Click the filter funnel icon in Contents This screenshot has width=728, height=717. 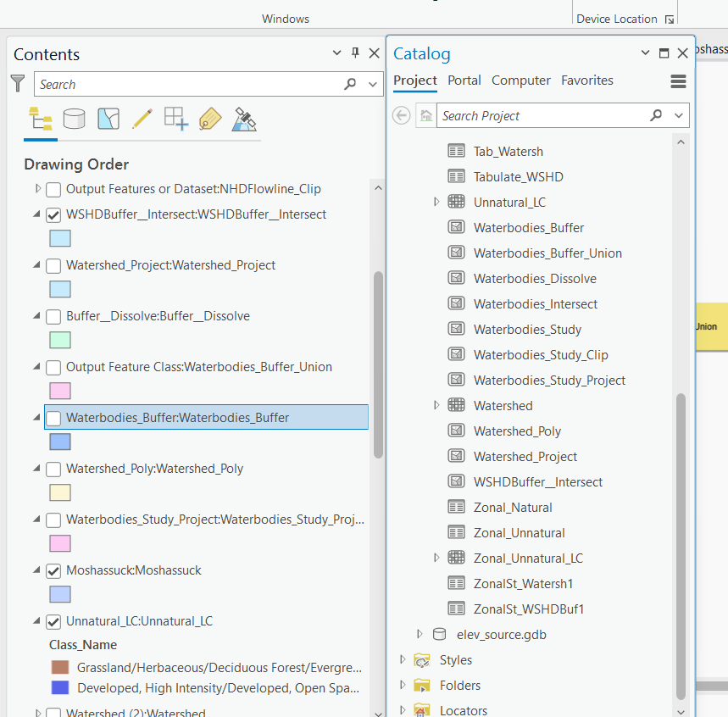[18, 84]
